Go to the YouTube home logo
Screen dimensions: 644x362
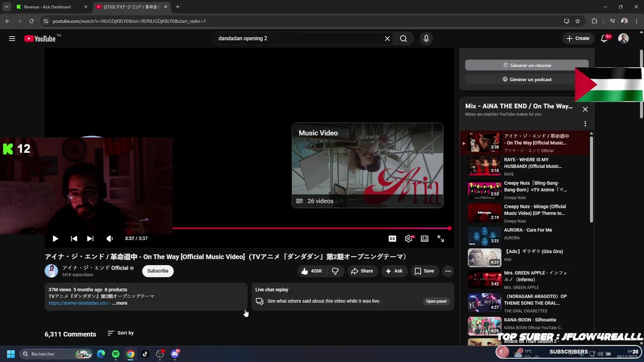[40, 39]
